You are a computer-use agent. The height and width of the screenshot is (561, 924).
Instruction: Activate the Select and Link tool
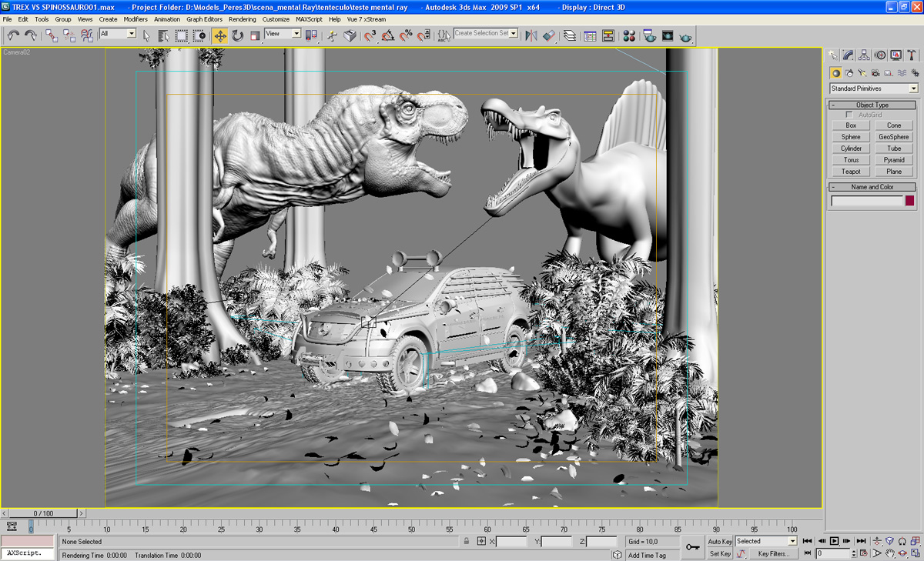(x=52, y=35)
